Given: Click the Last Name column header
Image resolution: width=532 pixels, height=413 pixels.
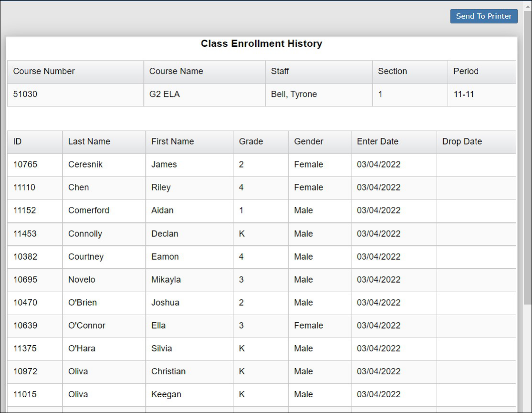Looking at the screenshot, I should pos(104,142).
